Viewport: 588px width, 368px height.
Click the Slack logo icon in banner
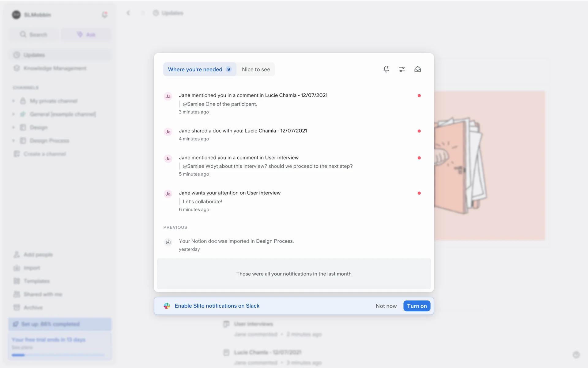(x=167, y=306)
